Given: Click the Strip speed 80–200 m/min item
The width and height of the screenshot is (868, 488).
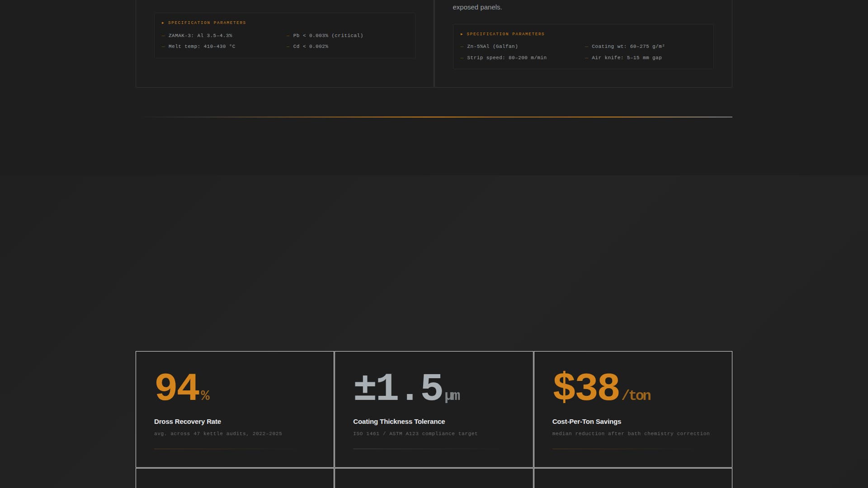Looking at the screenshot, I should pos(506,58).
